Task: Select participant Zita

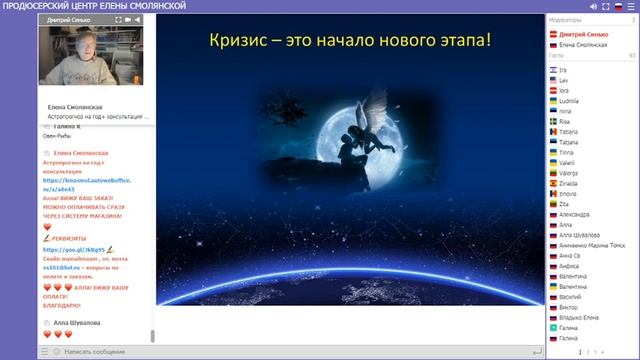Action: tap(564, 204)
